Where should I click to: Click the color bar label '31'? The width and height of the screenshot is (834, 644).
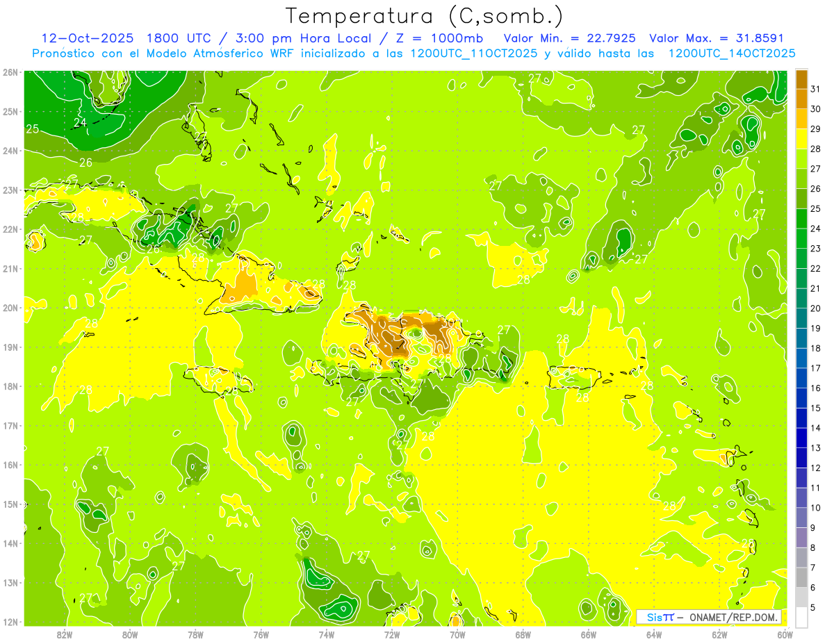[x=815, y=89]
